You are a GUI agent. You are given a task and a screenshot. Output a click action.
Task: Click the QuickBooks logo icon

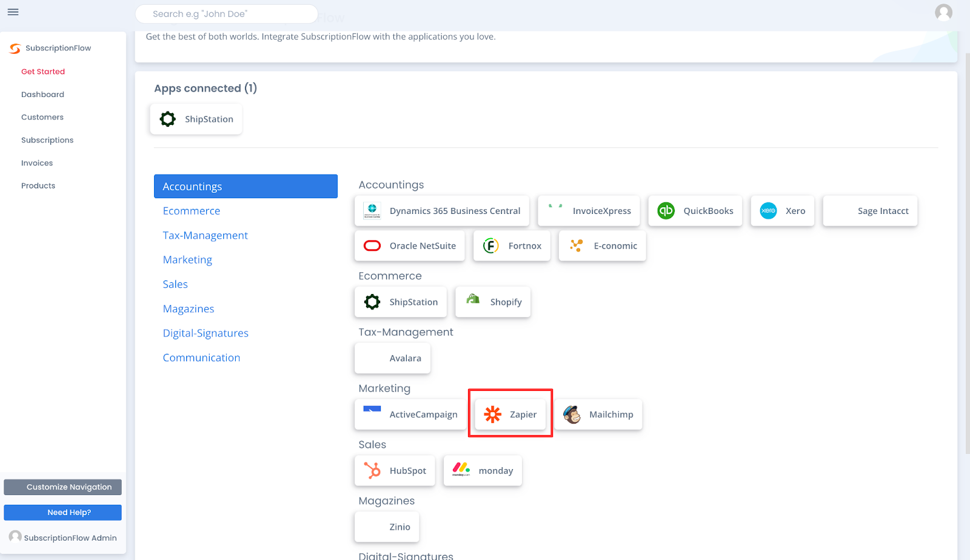666,211
